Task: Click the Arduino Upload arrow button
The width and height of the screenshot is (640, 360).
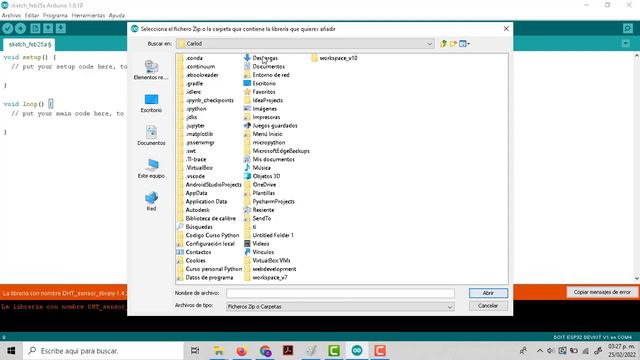Action: [20, 28]
